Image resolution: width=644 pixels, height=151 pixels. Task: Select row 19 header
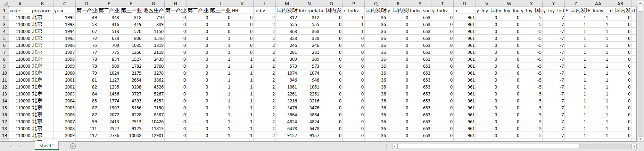click(4, 135)
